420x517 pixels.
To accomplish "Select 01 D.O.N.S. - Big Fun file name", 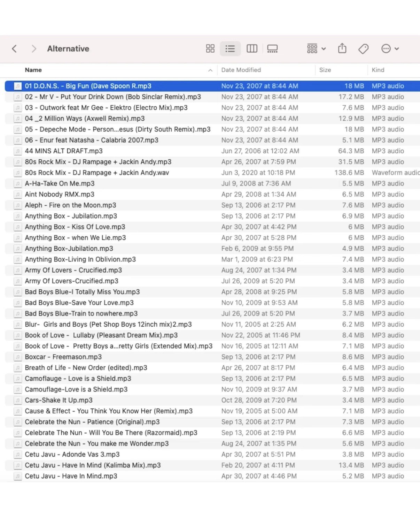I will (x=88, y=86).
